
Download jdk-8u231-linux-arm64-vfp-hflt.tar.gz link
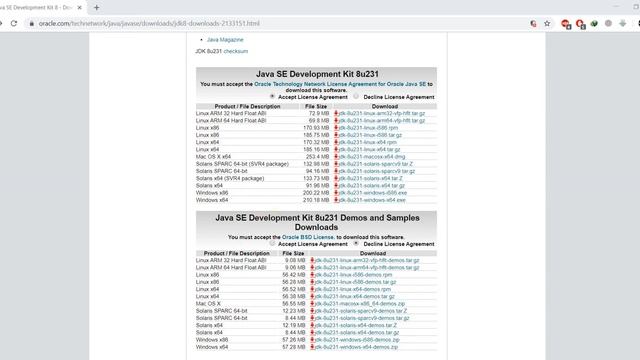(382, 121)
